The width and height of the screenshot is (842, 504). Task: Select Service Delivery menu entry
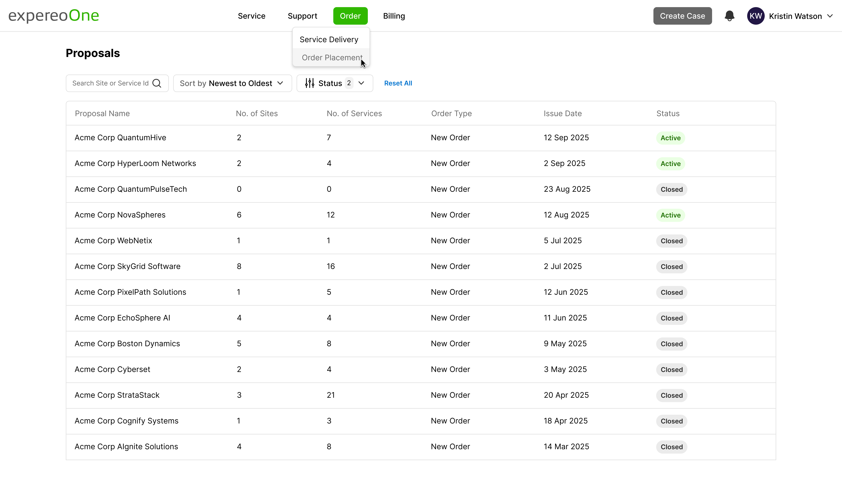329,40
